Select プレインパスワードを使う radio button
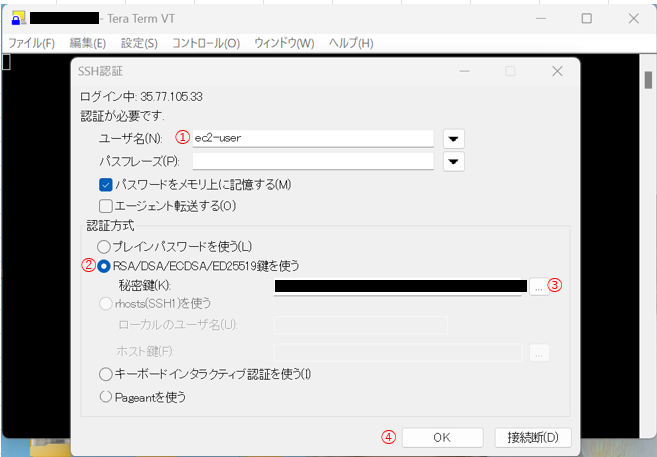 pos(104,247)
